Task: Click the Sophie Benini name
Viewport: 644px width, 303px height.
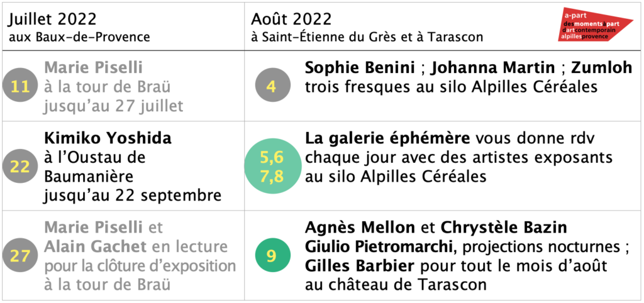Action: point(360,67)
